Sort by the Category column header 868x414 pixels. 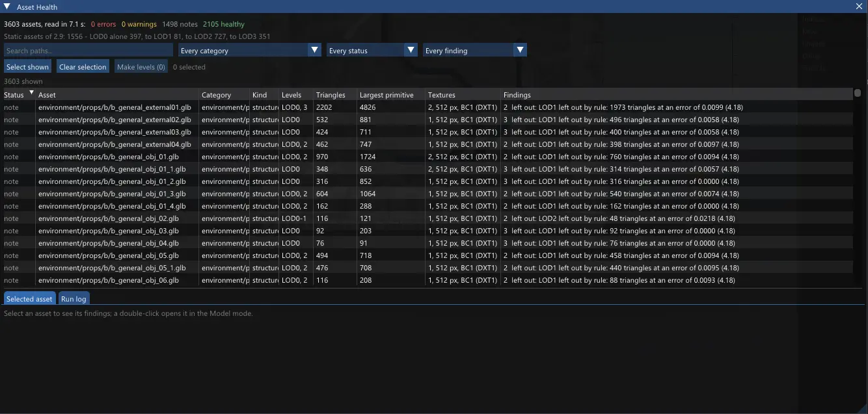pos(224,95)
